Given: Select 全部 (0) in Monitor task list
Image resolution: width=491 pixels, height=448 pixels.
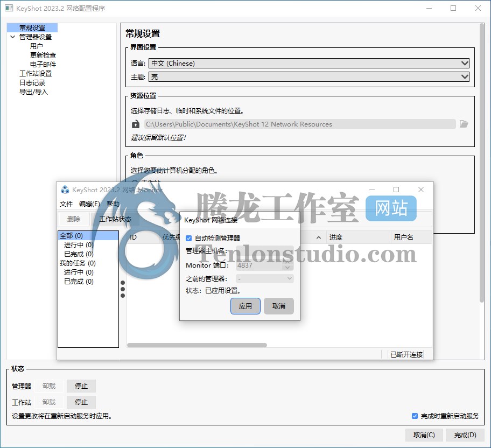Looking at the screenshot, I should tap(88, 236).
